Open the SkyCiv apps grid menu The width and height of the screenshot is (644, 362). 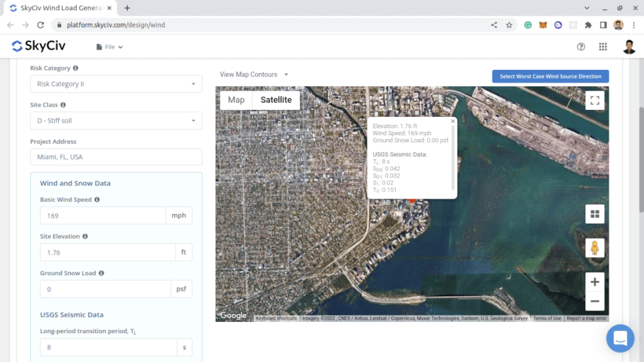pyautogui.click(x=602, y=47)
